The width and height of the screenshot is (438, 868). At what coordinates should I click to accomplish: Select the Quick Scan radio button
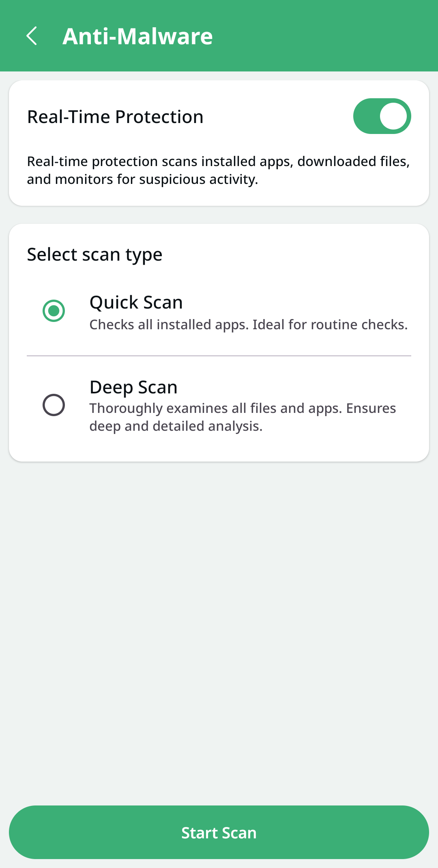(x=54, y=311)
